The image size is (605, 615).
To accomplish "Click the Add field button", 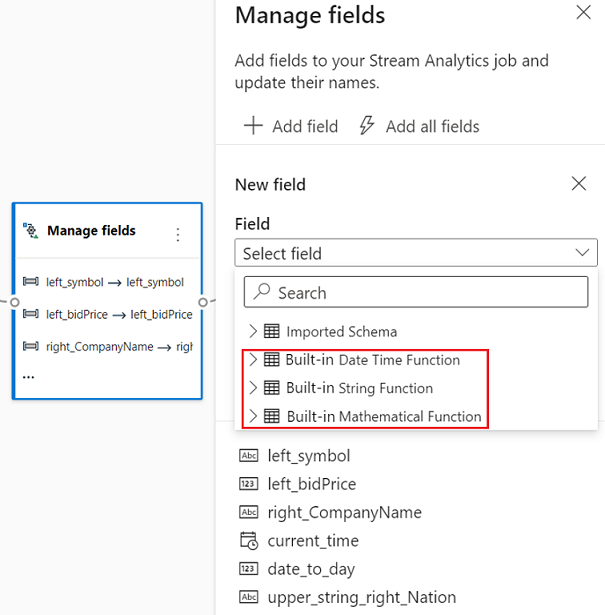I will click(x=291, y=126).
